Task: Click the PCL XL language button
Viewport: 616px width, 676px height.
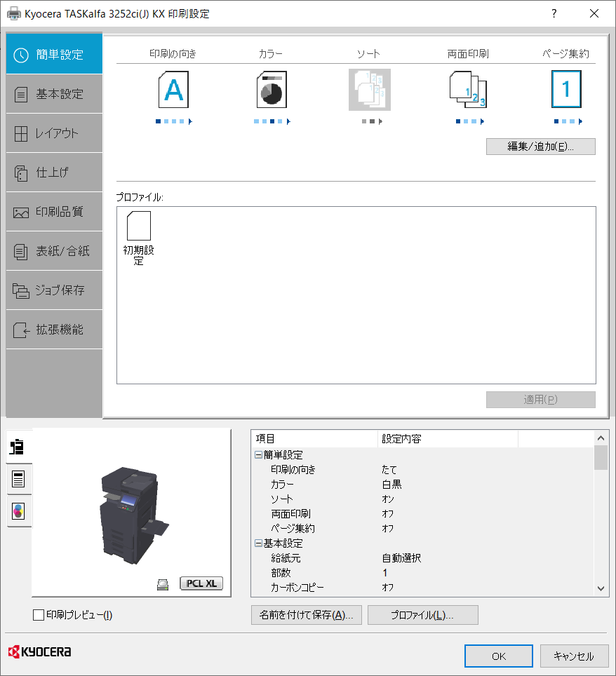Action: 201,583
